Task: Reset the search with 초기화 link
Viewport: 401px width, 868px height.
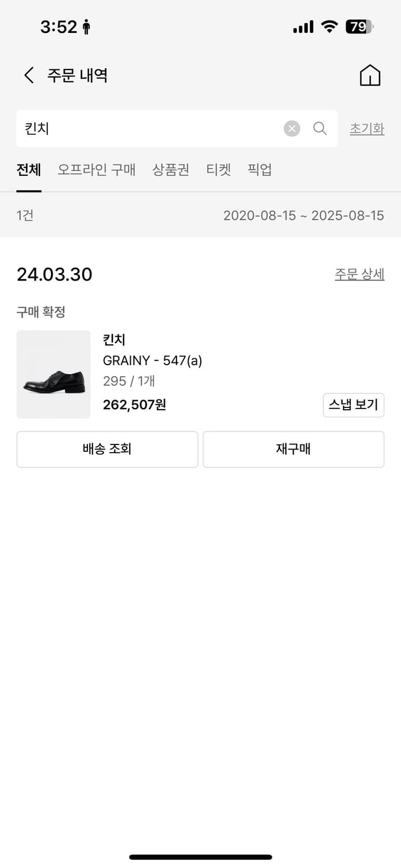Action: click(x=367, y=128)
